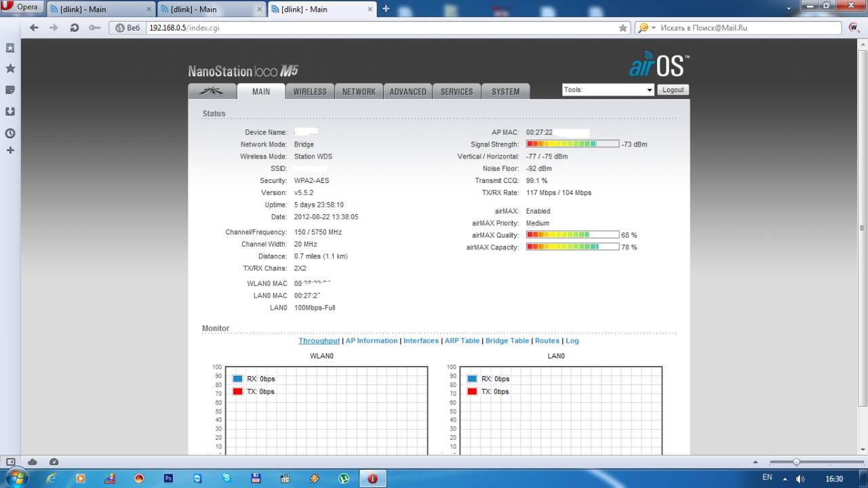The image size is (868, 488).
Task: Open the WIRELESS tab
Action: (310, 91)
